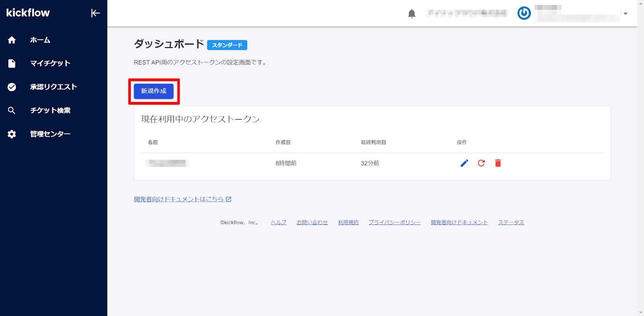The height and width of the screenshot is (316, 644).
Task: Expand the user account dropdown arrow
Action: pyautogui.click(x=625, y=14)
